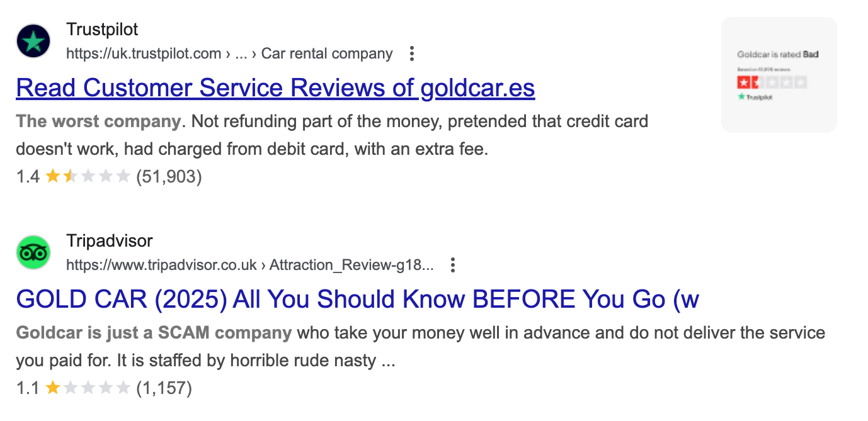The height and width of the screenshot is (421, 868).
Task: Click the Tripadvisor owl favicon
Action: click(x=33, y=252)
